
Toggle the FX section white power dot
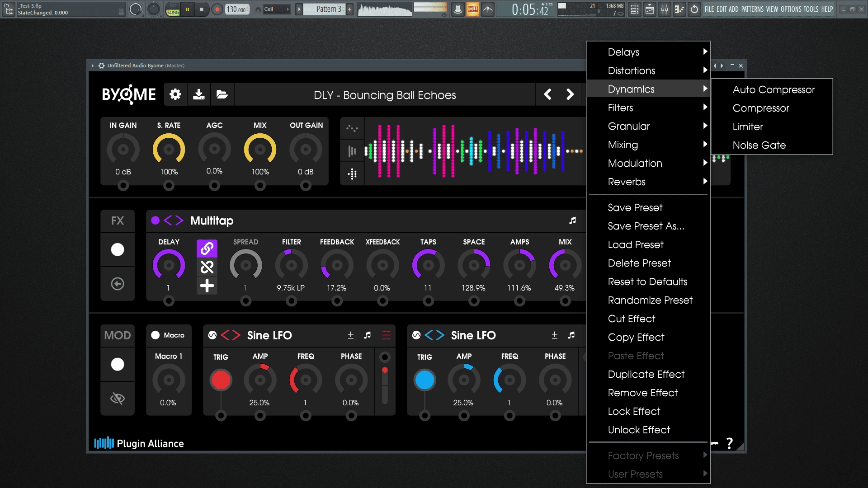click(x=118, y=249)
